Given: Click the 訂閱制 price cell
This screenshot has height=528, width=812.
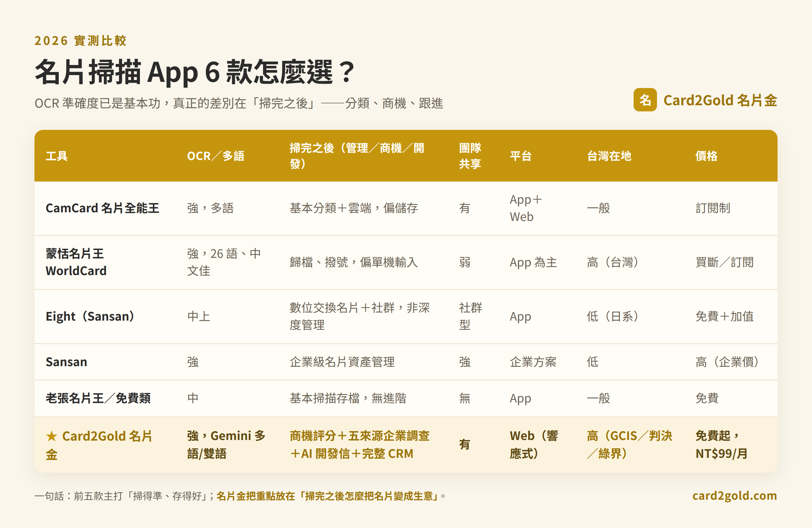Looking at the screenshot, I should point(713,208).
